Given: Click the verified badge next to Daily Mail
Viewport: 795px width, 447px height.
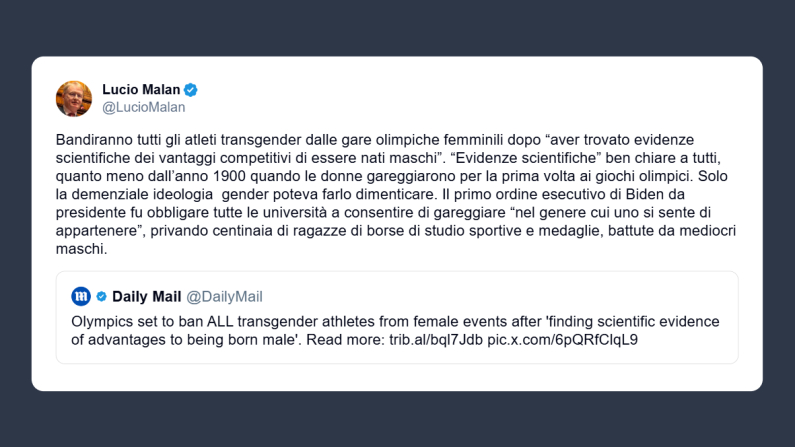Looking at the screenshot, I should coord(101,297).
